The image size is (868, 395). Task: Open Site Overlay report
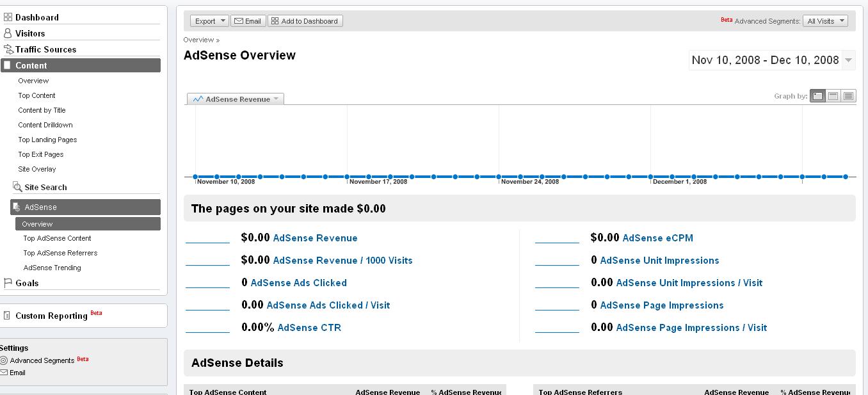point(37,169)
